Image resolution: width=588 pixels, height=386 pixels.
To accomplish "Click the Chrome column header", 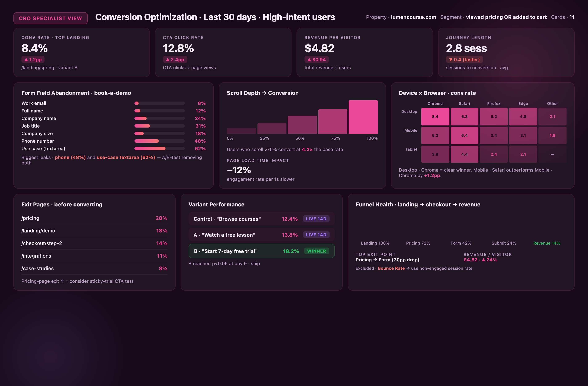I will (435, 103).
